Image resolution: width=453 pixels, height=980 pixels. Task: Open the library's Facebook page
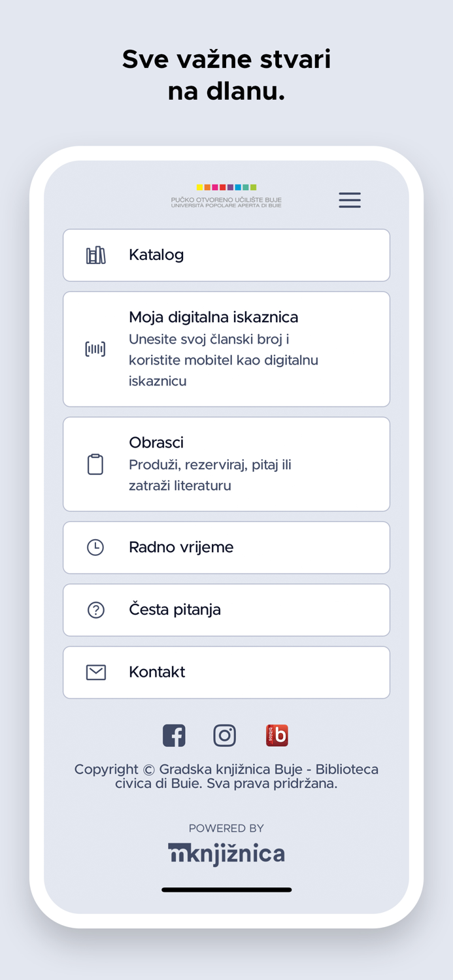174,735
